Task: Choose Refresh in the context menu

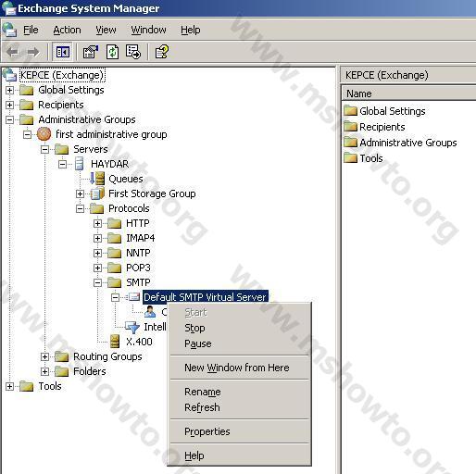Action: point(240,407)
